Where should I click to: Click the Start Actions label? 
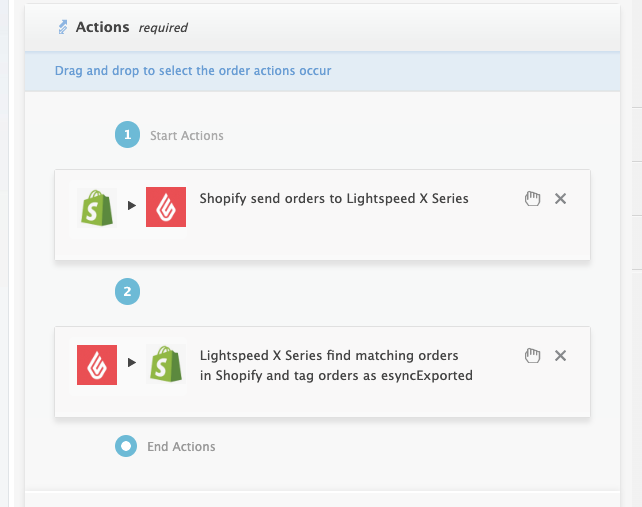coord(187,135)
